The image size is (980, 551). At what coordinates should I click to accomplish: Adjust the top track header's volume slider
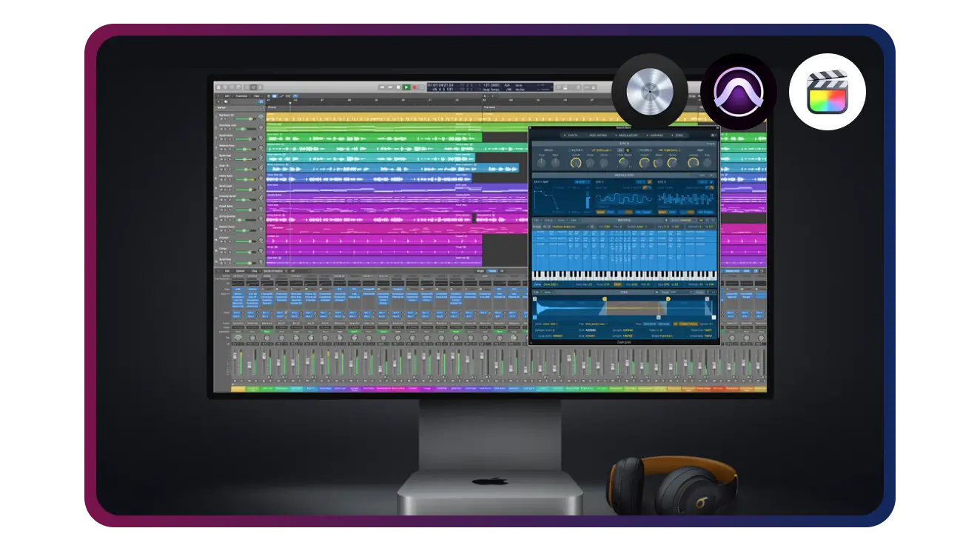pos(245,118)
